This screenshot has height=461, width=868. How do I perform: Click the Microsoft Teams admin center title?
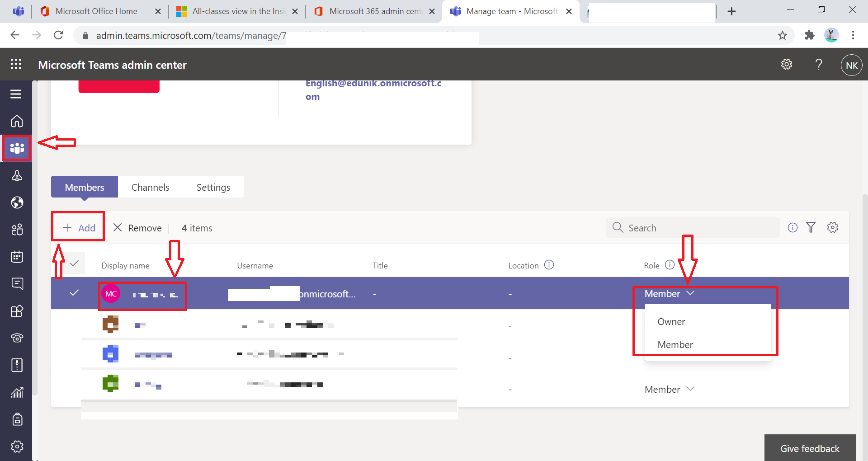pos(112,65)
